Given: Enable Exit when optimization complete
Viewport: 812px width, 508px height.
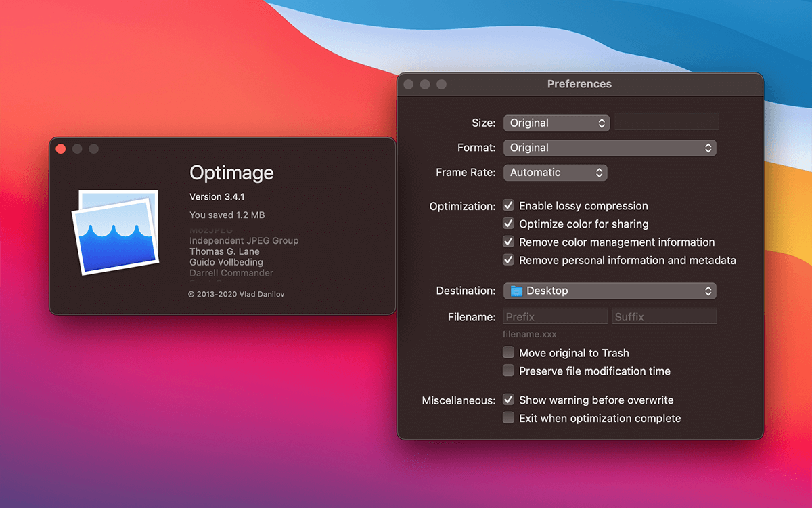Looking at the screenshot, I should (x=508, y=418).
